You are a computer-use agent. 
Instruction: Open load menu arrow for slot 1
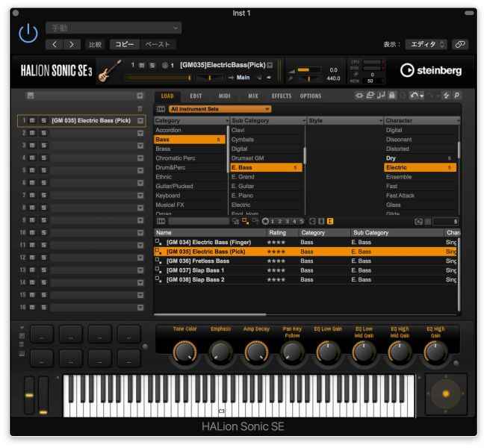click(x=140, y=120)
